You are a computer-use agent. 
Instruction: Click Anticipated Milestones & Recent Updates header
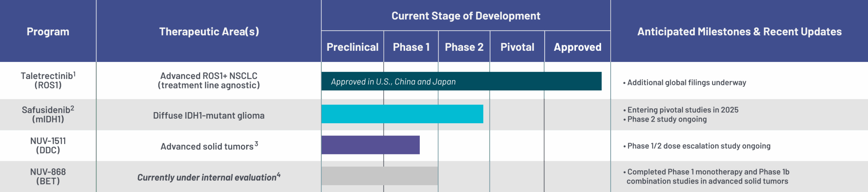[739, 31]
